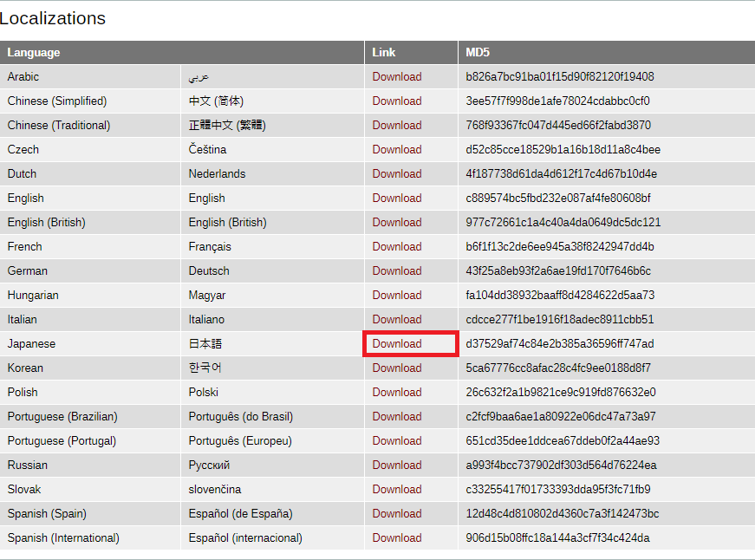This screenshot has width=755, height=560.
Task: Download the Chinese (Traditional) localization
Action: click(x=397, y=125)
